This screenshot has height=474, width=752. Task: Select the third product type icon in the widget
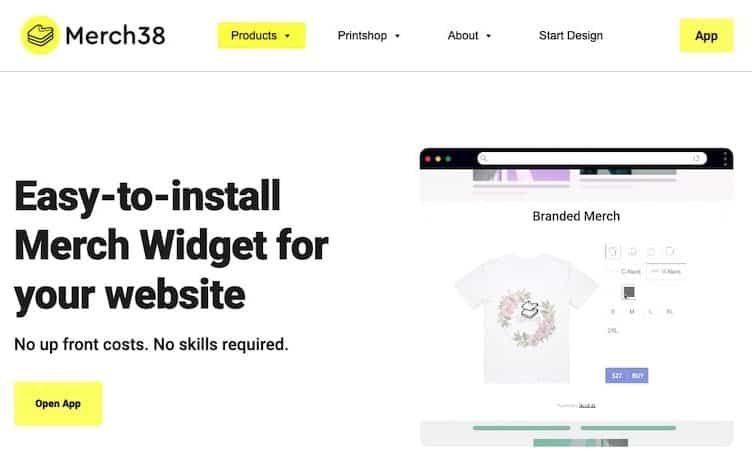point(651,251)
